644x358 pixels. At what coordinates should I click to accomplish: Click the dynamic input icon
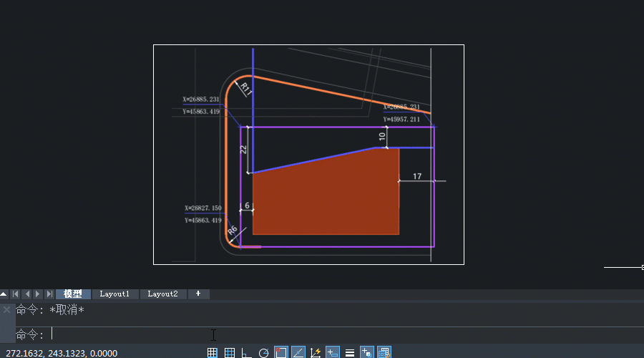(x=332, y=352)
